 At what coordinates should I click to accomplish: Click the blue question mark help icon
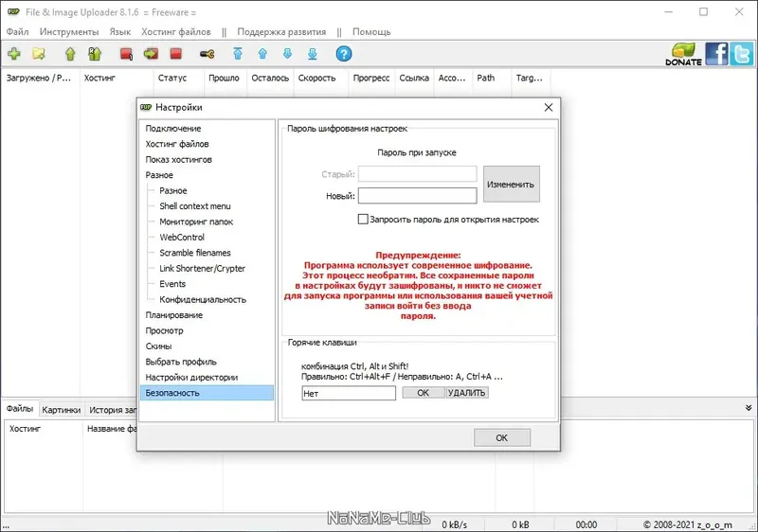pyautogui.click(x=344, y=54)
